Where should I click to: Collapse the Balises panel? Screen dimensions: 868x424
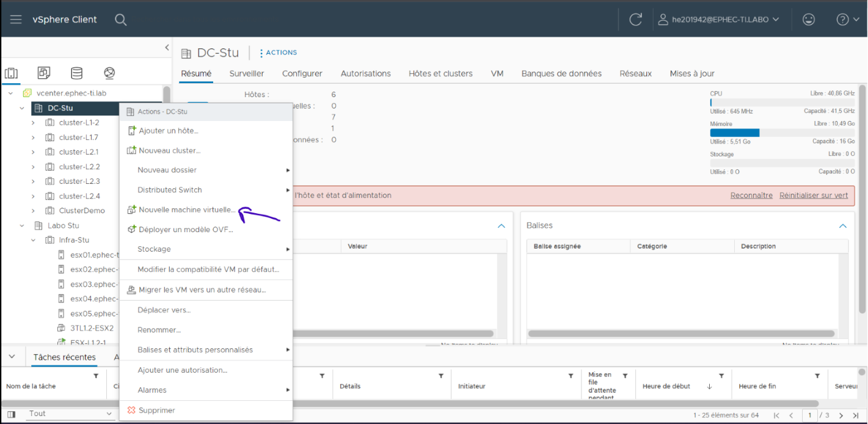tap(843, 226)
